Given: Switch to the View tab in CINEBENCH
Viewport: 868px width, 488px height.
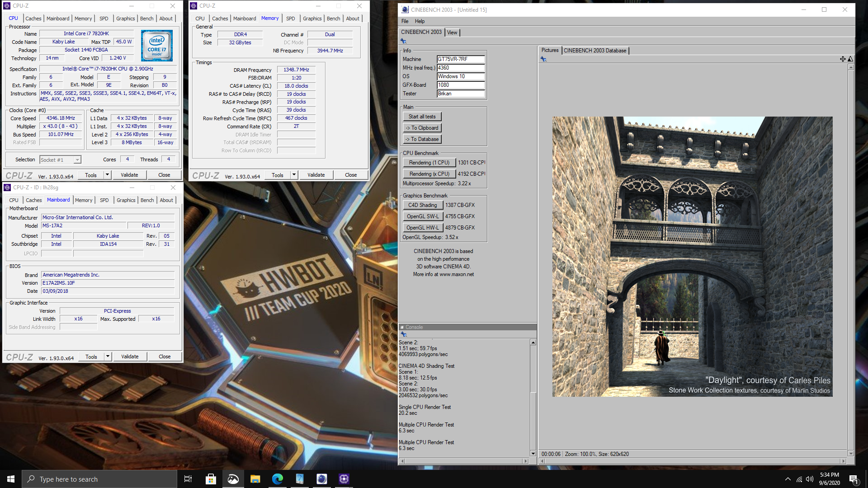Looking at the screenshot, I should point(452,33).
